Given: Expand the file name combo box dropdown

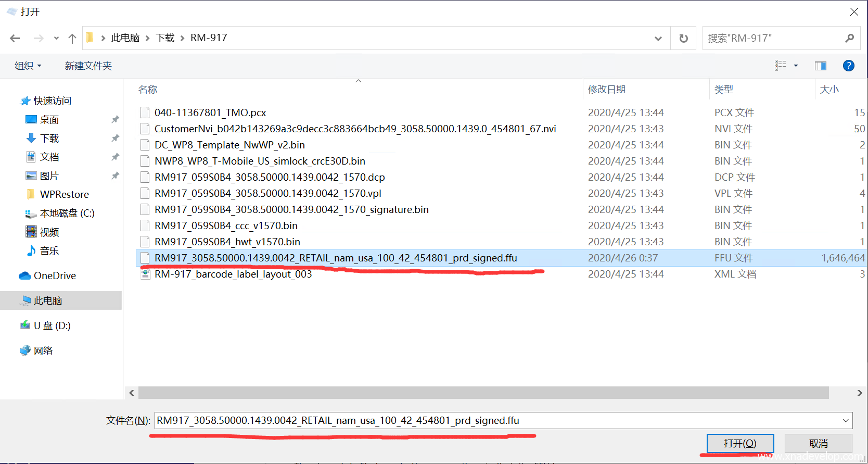Looking at the screenshot, I should point(846,420).
